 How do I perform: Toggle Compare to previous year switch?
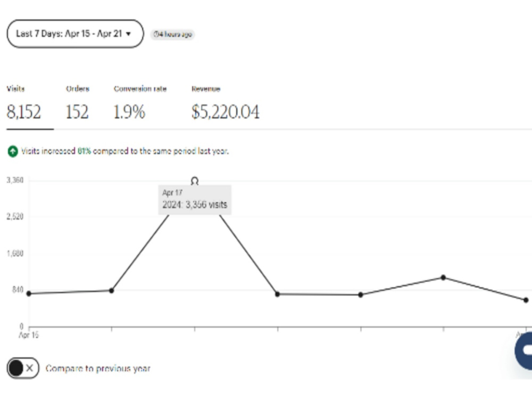tap(23, 368)
